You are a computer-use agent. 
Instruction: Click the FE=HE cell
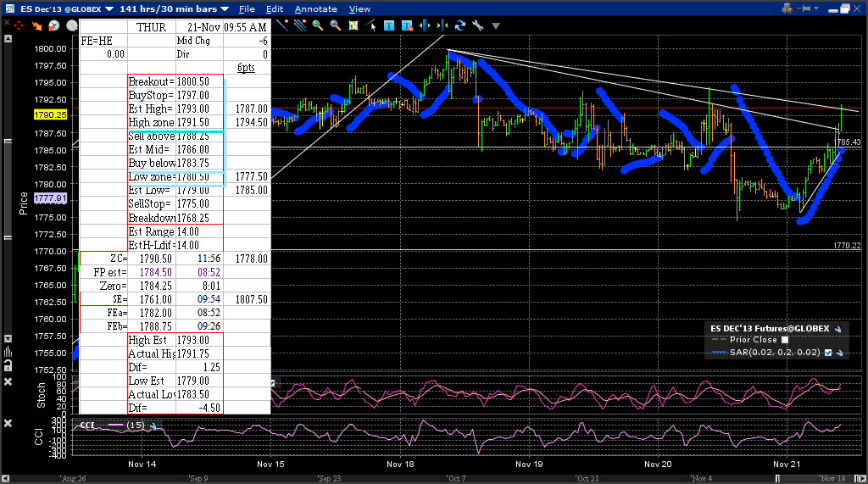point(104,41)
